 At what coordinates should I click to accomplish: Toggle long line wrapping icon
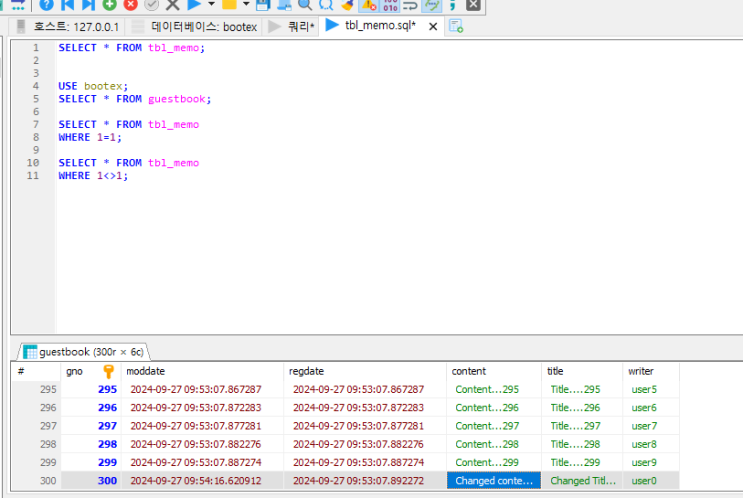pyautogui.click(x=410, y=5)
